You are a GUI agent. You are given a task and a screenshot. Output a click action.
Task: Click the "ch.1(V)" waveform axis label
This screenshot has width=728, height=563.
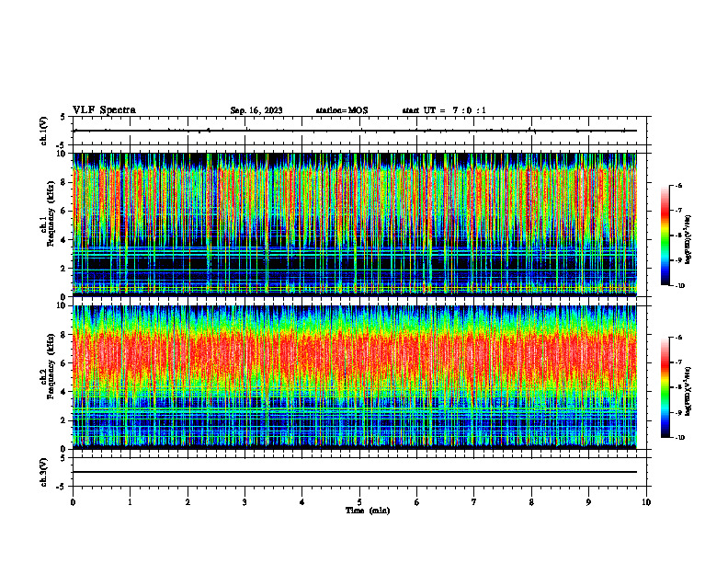44,131
